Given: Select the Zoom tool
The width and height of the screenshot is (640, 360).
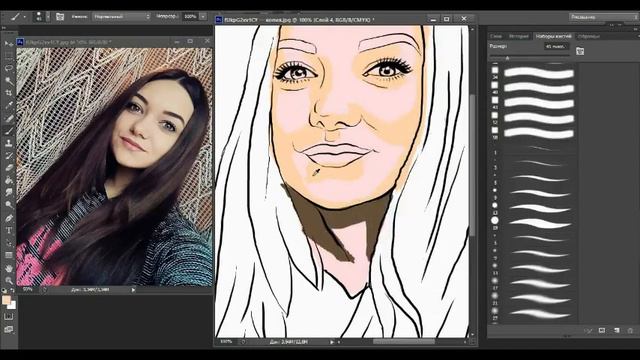Looking at the screenshot, I should [9, 280].
